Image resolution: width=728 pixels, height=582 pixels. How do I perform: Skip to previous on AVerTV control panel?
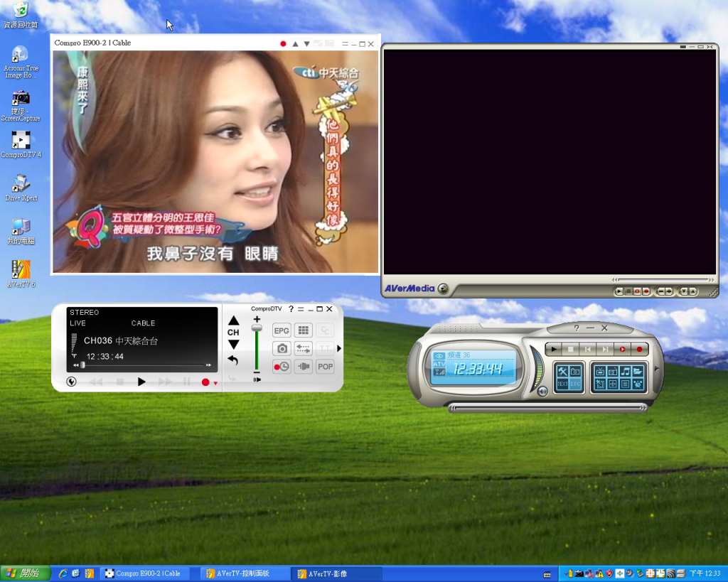[588, 349]
